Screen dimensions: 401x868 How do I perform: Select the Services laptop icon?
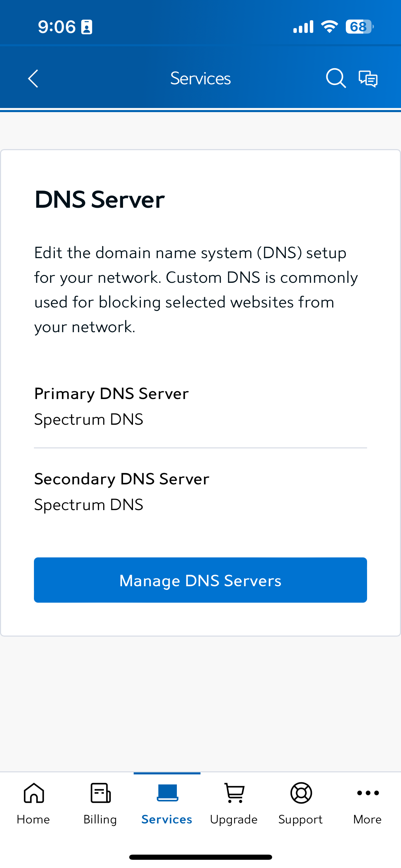[x=167, y=793]
